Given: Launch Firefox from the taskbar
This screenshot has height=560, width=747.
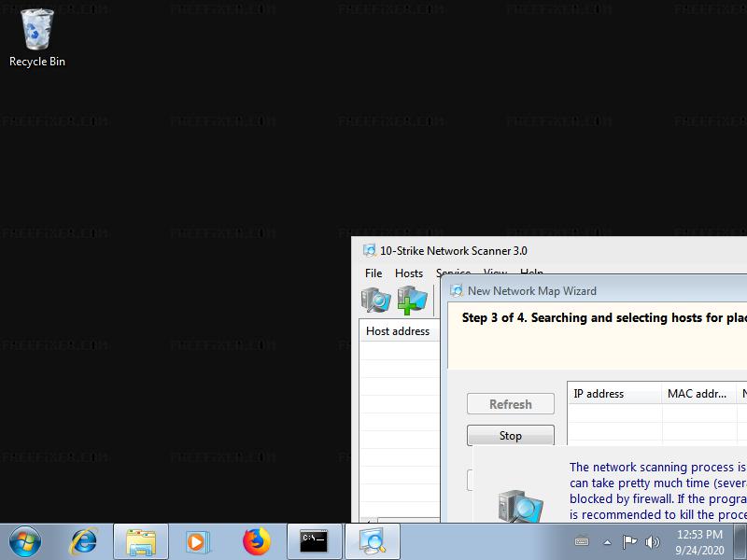Looking at the screenshot, I should (x=255, y=541).
